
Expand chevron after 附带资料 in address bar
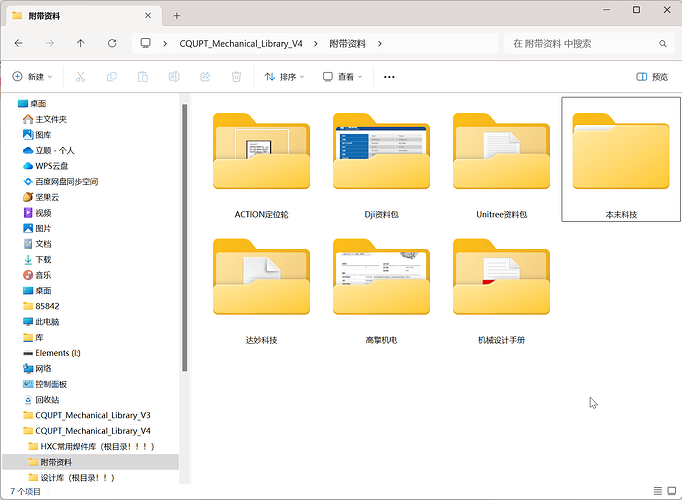pos(380,43)
